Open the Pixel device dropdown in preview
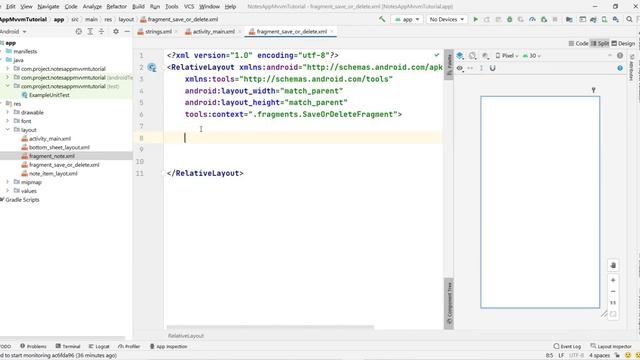640x360 pixels. (x=507, y=56)
